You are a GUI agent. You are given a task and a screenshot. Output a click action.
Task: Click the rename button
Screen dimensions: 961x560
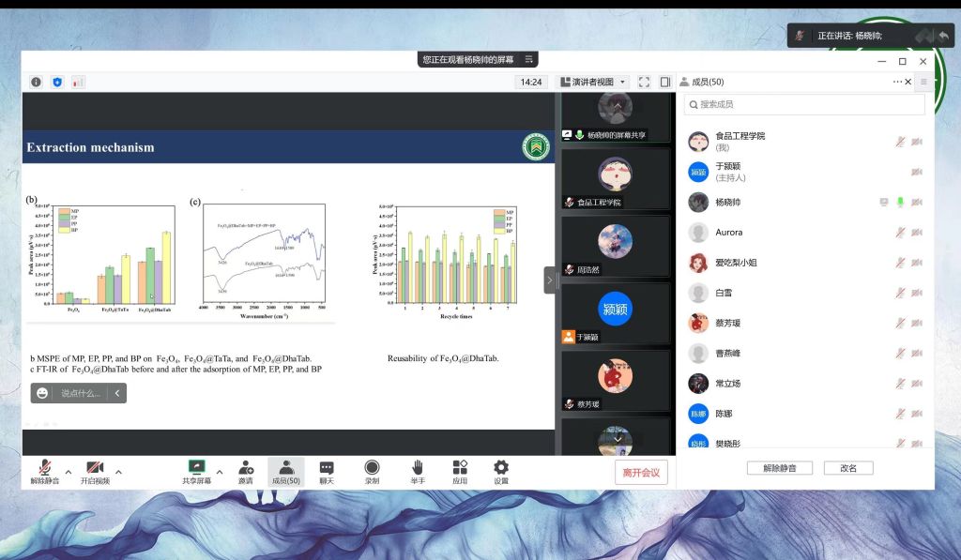(847, 468)
